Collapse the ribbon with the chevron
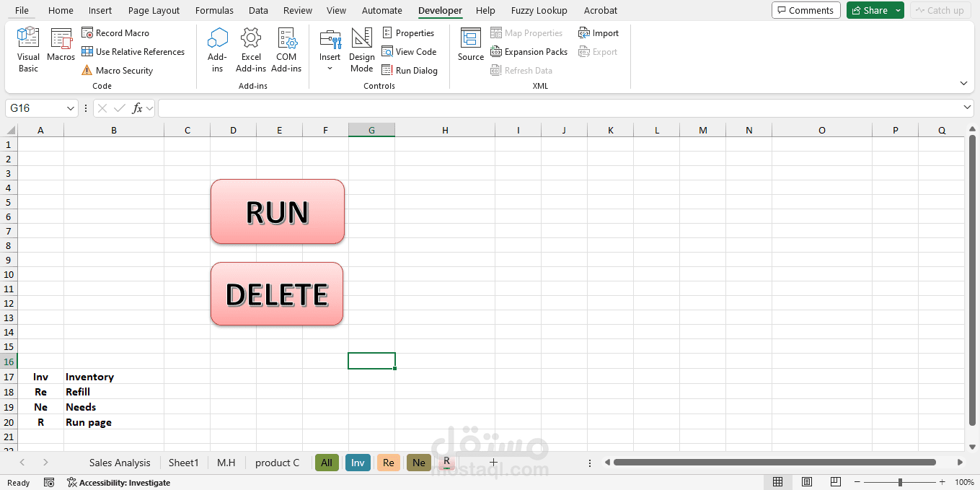This screenshot has height=490, width=980. tap(963, 83)
